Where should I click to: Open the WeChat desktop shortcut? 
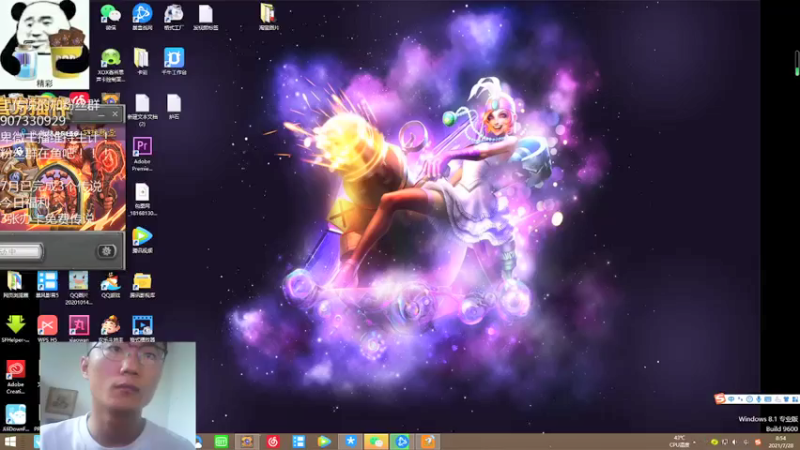[x=111, y=16]
